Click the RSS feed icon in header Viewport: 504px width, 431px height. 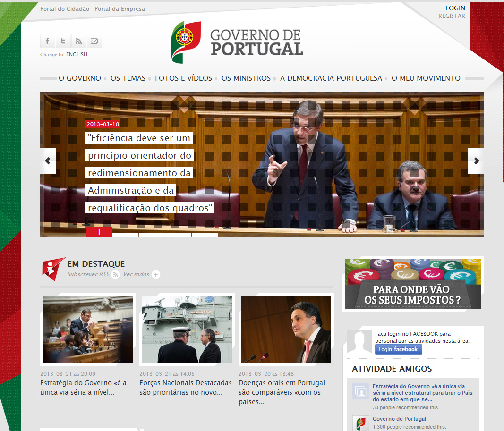tap(78, 41)
